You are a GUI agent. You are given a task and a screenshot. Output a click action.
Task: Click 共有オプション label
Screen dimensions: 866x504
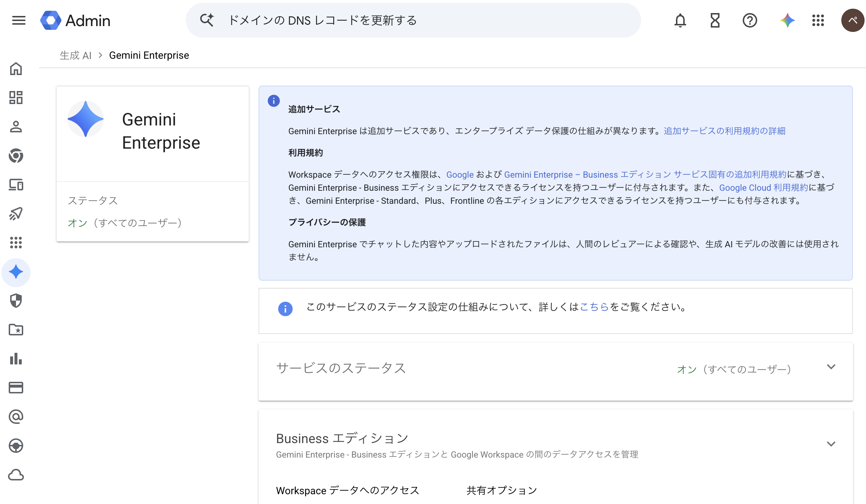[502, 491]
